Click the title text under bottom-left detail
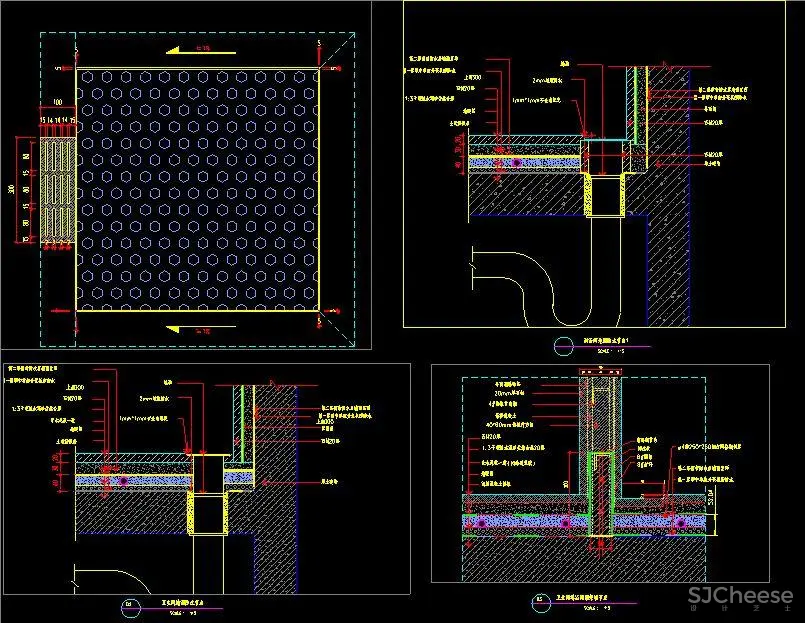805x623 pixels. tap(178, 603)
